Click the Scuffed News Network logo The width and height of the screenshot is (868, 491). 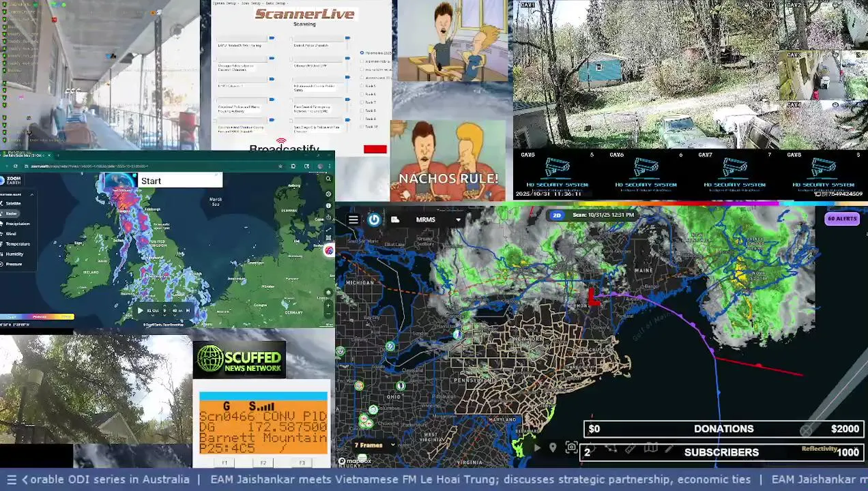click(x=239, y=359)
